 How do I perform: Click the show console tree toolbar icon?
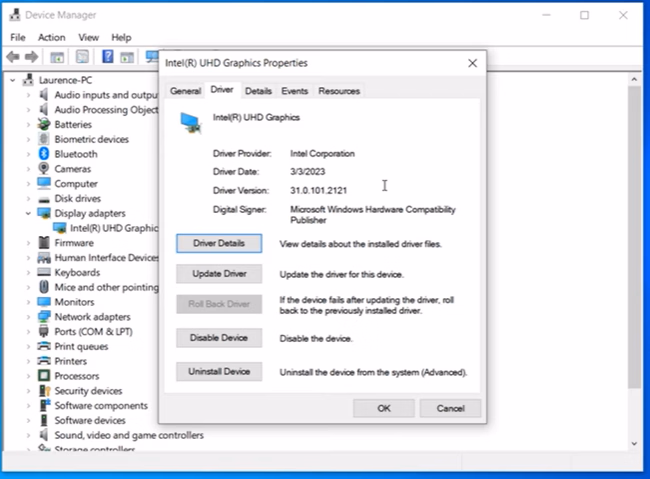[57, 57]
